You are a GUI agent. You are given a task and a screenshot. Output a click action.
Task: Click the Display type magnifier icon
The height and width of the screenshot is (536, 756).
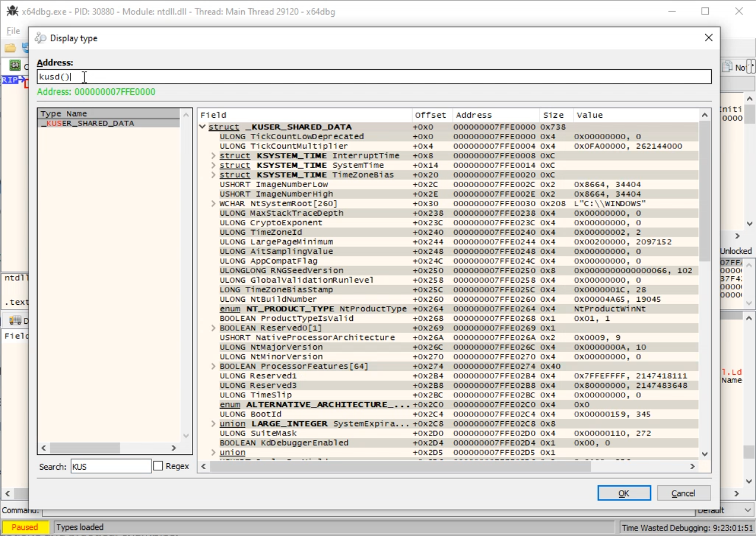pos(40,38)
